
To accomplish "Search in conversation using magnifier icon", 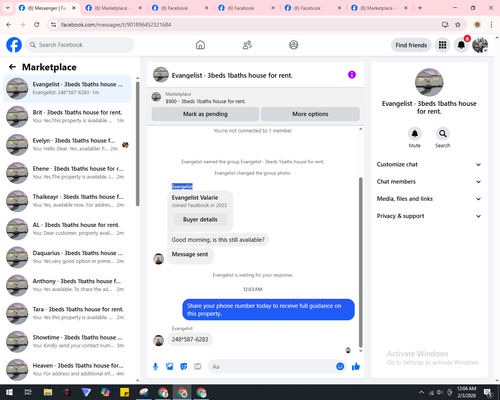I will click(443, 134).
